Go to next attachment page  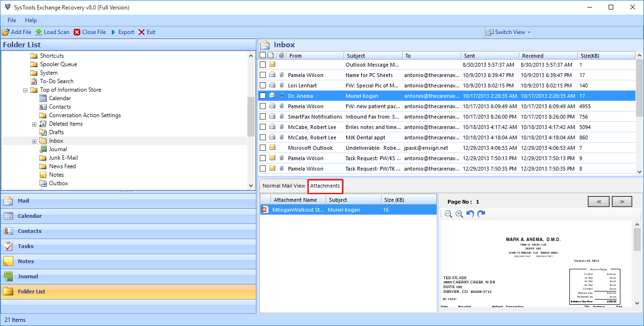(622, 202)
